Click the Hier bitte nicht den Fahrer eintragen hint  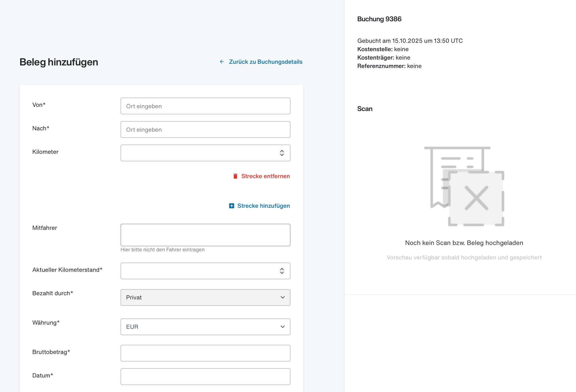[x=162, y=250]
